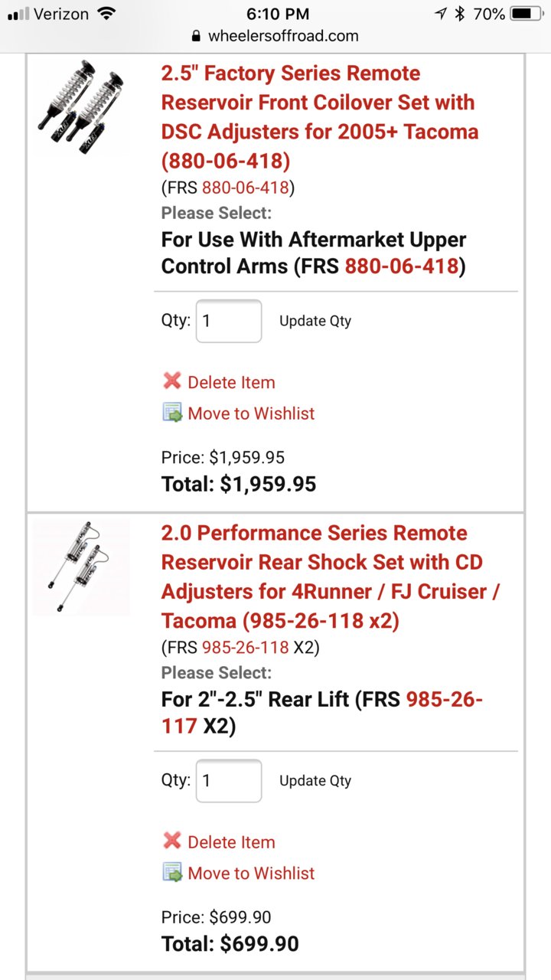Click red X delete icon for coilover set
551x980 pixels.
point(172,381)
